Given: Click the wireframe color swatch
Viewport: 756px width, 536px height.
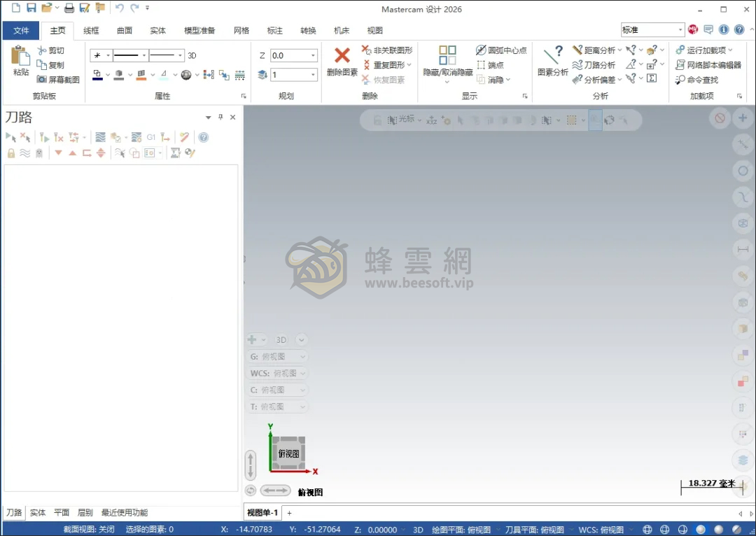Looking at the screenshot, I should (97, 75).
